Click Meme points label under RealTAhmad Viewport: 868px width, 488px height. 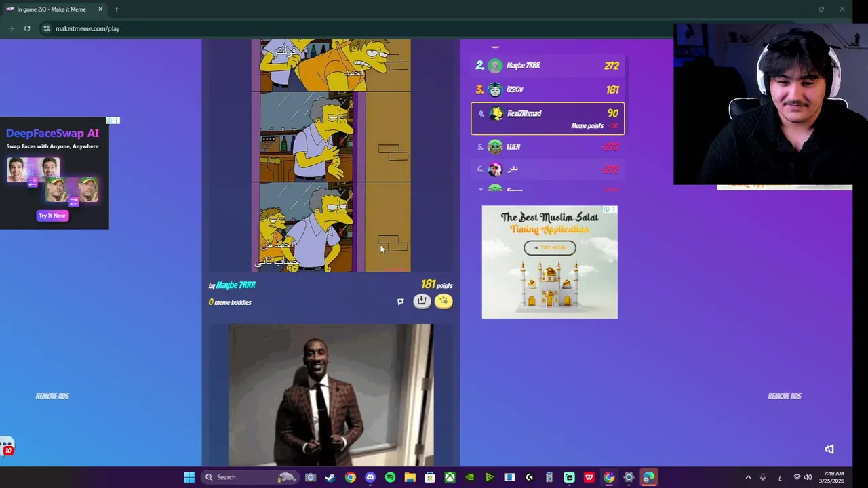point(587,126)
